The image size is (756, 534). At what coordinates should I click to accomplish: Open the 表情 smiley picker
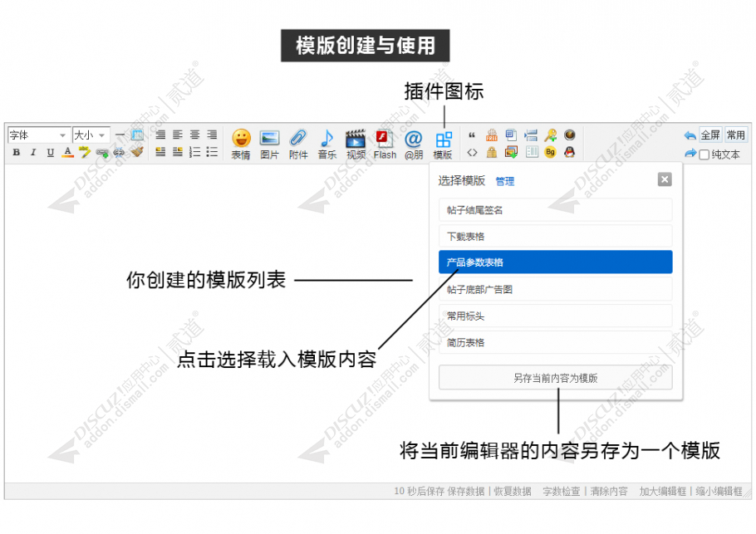pyautogui.click(x=241, y=145)
